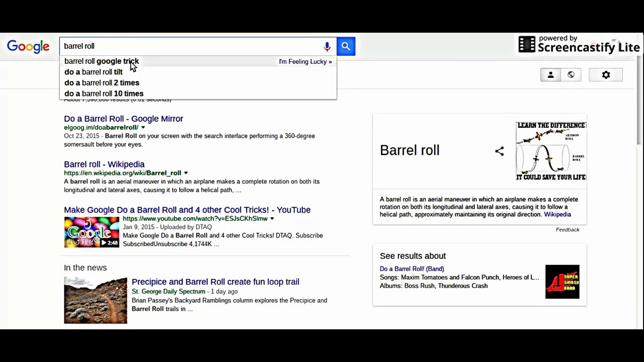Click the St. George Daily Spectrum source
This screenshot has height=362, width=644.
tap(169, 292)
